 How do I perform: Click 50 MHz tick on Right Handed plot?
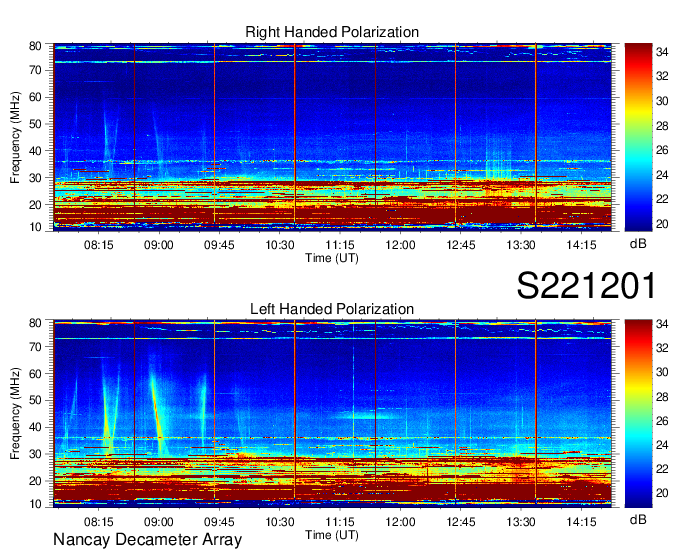pyautogui.click(x=35, y=124)
